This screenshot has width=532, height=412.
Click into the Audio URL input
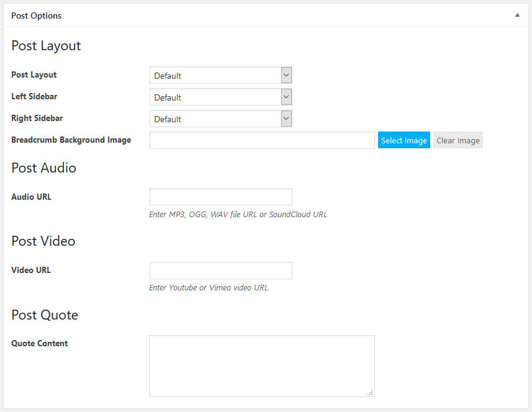[x=220, y=197]
